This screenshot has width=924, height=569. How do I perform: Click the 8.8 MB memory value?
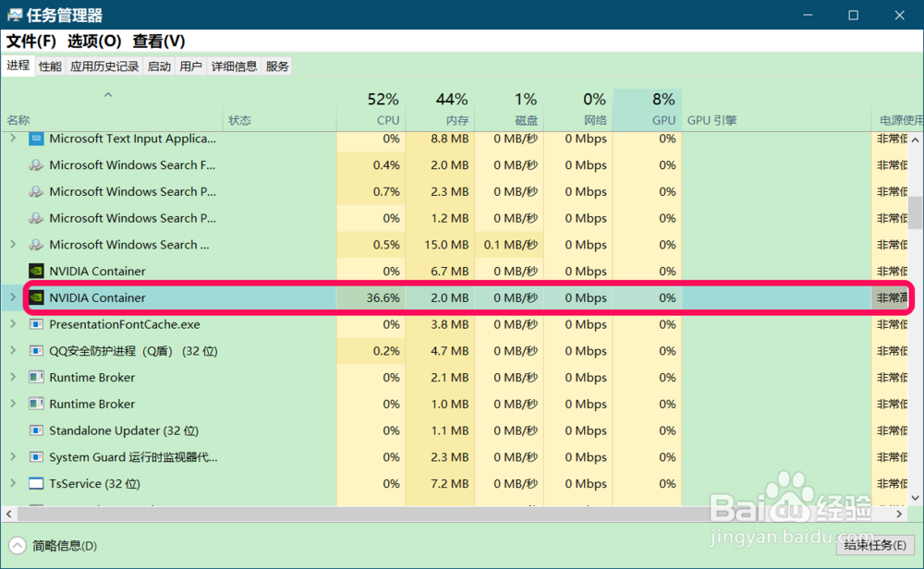(450, 139)
